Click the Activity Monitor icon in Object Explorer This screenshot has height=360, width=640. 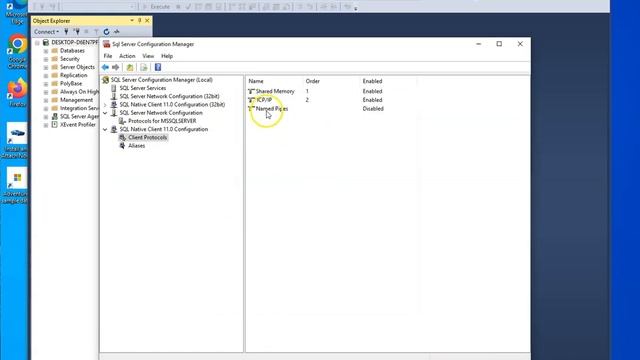pyautogui.click(x=117, y=31)
